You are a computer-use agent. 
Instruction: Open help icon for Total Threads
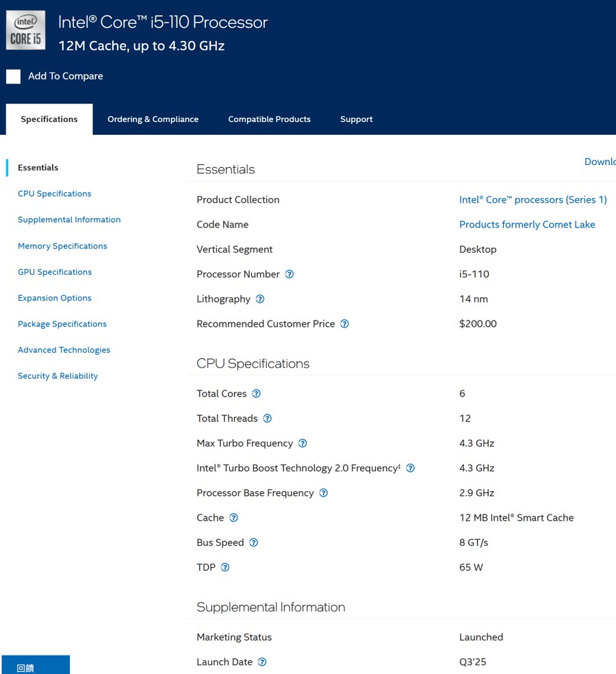click(267, 419)
